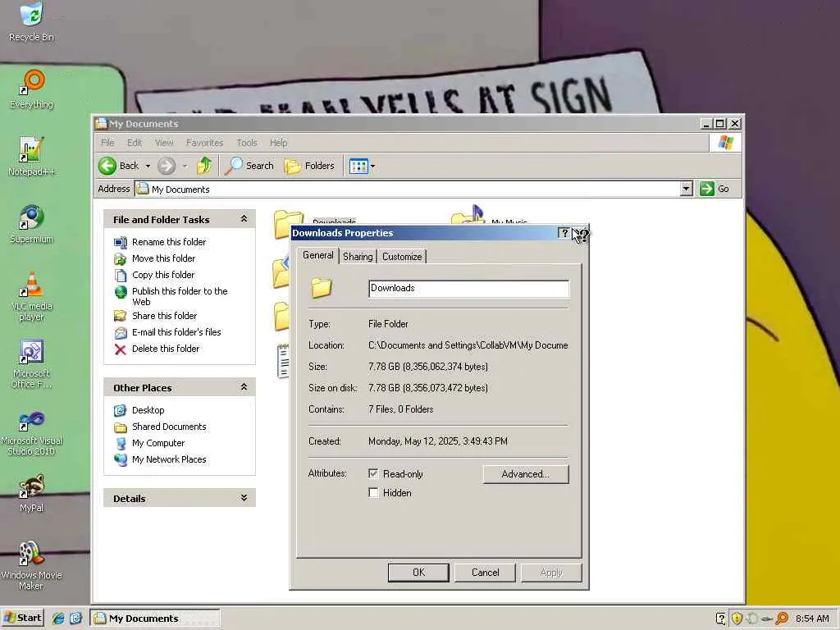Click the Rename this folder icon
Screen dimensions: 840x630
pyautogui.click(x=121, y=242)
